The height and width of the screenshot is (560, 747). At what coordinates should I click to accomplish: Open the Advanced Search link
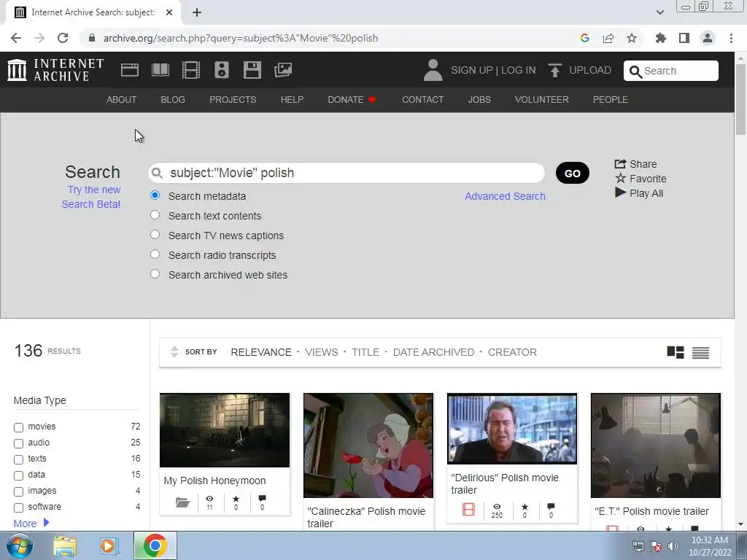pyautogui.click(x=505, y=196)
